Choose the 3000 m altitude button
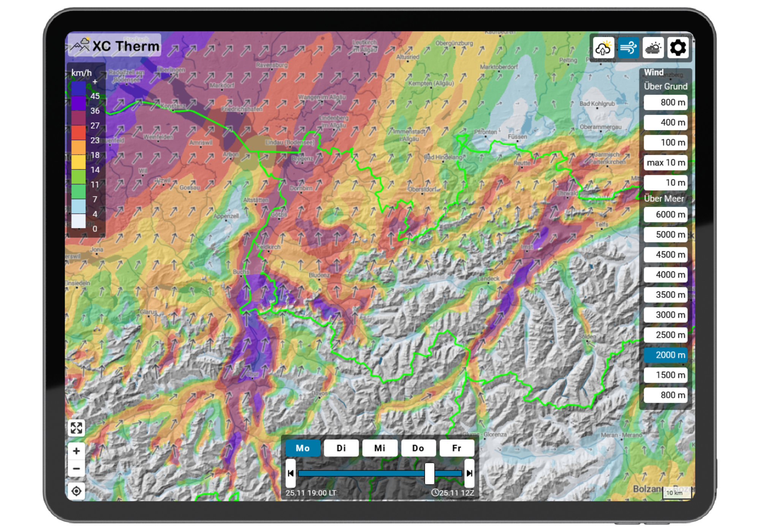The image size is (760, 532). pos(666,315)
